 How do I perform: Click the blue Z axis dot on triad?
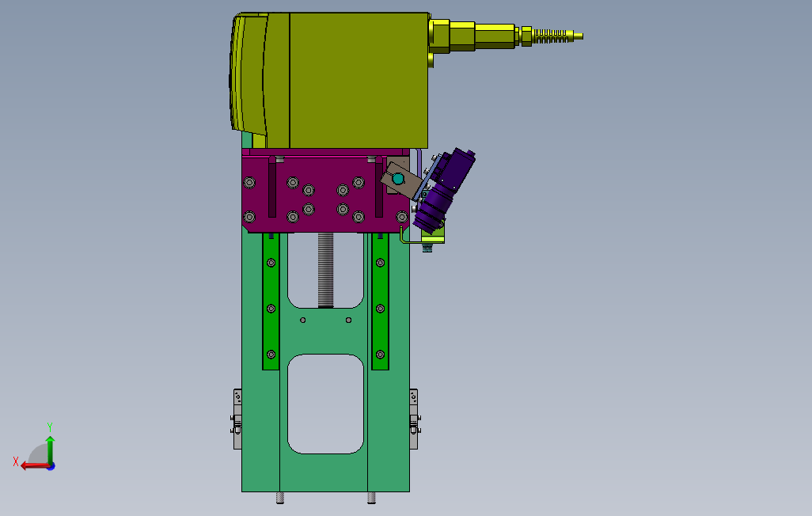pyautogui.click(x=51, y=467)
